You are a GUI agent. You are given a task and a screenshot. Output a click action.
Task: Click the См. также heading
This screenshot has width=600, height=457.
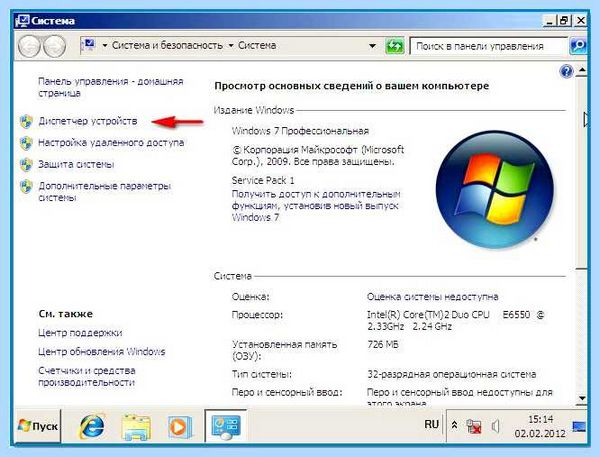[x=65, y=314]
